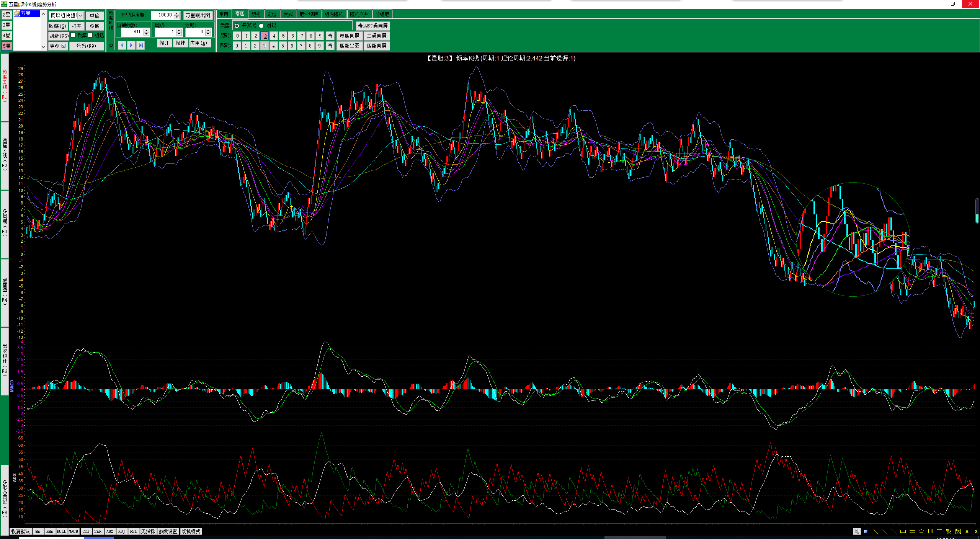Open the 同屏组快捷 dropdown
This screenshot has height=539, width=980.
pyautogui.click(x=80, y=15)
